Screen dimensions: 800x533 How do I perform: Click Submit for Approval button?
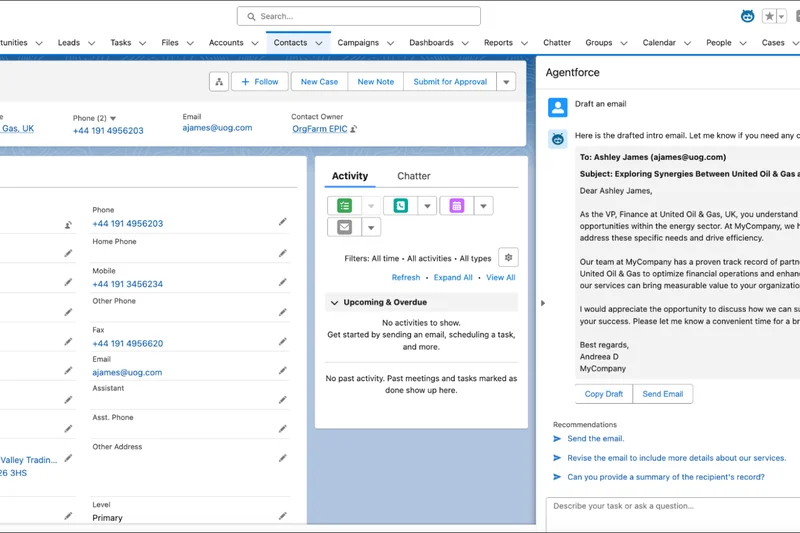click(x=450, y=82)
